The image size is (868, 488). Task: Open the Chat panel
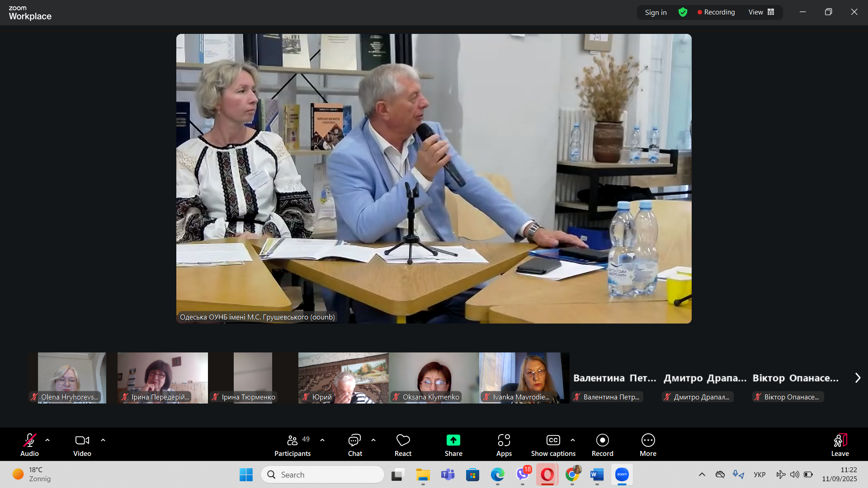point(354,440)
